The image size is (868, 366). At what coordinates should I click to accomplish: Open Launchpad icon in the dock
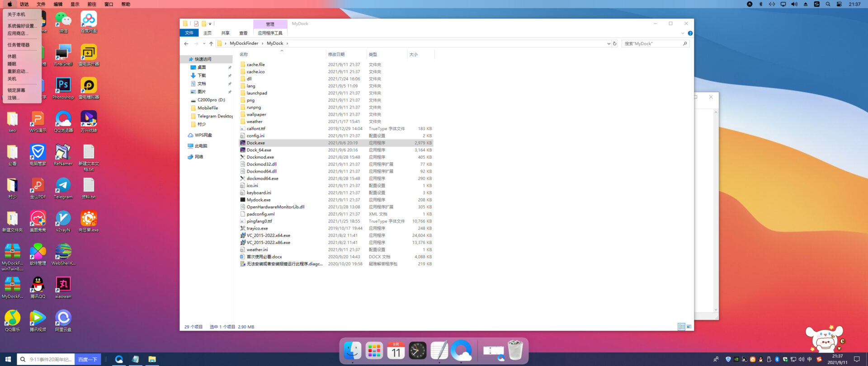coord(374,350)
